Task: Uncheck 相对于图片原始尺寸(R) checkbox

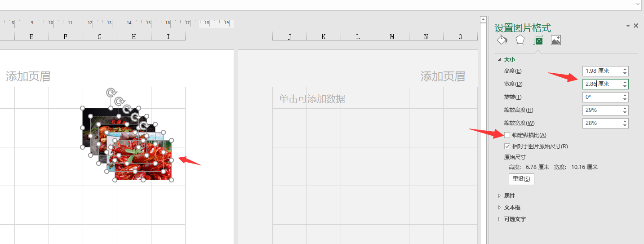Action: [507, 146]
